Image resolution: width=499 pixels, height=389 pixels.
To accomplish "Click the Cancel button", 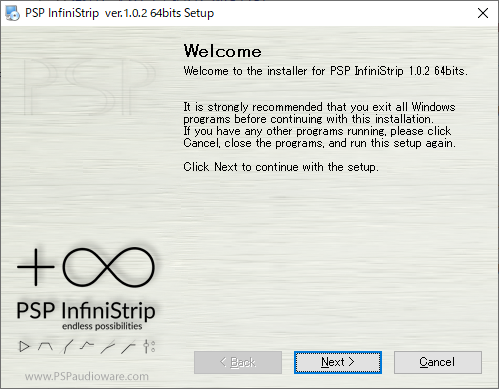I will point(438,362).
